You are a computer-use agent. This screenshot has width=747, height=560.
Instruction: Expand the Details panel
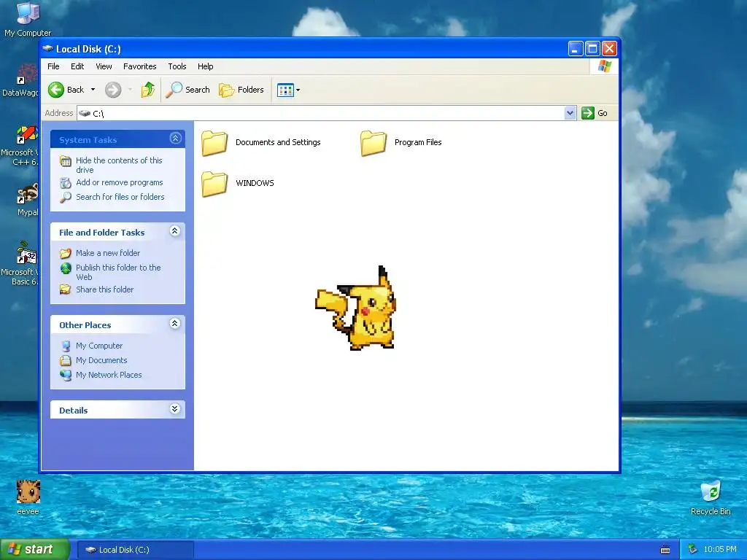tap(175, 409)
